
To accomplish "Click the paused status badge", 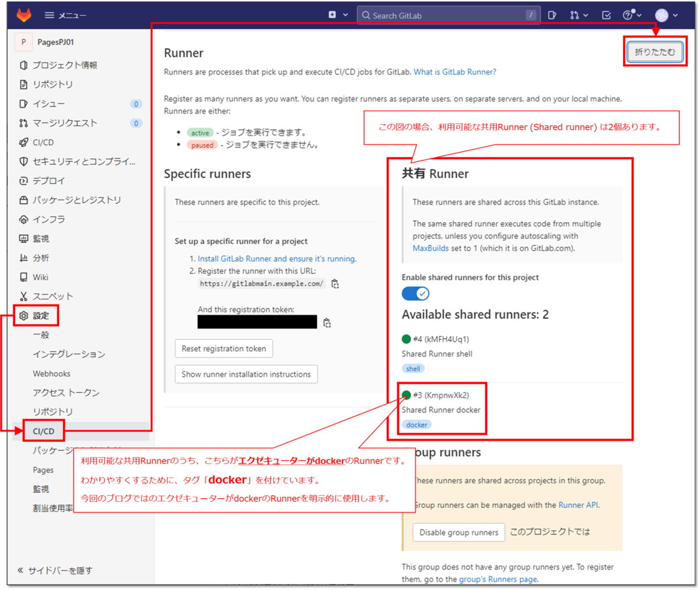I will [x=202, y=145].
